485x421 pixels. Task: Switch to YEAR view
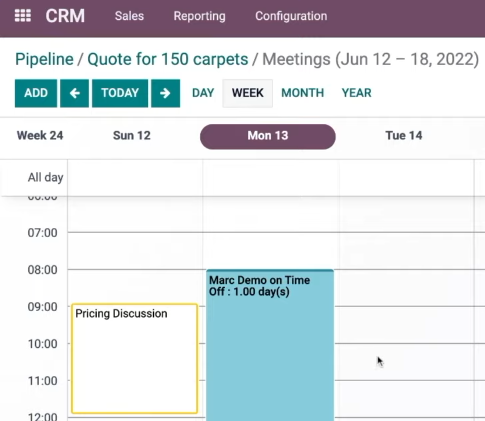356,93
